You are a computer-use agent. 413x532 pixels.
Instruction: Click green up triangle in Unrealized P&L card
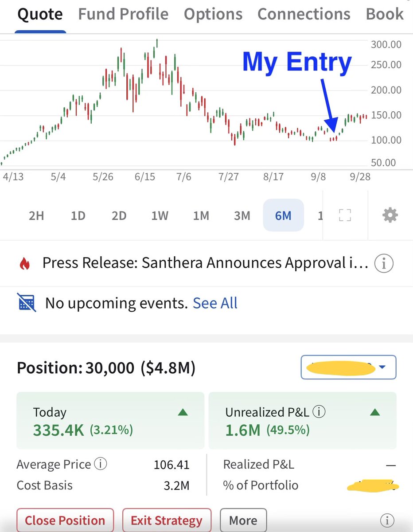click(375, 412)
